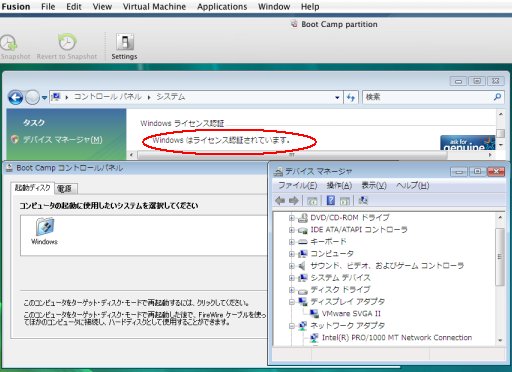The height and width of the screenshot is (372, 512).
Task: Open the Window menu
Action: [x=274, y=7]
